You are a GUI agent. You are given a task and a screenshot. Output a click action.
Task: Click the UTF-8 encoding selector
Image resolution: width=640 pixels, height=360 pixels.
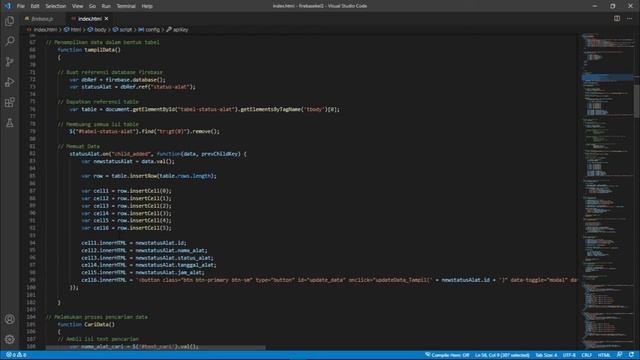click(569, 355)
